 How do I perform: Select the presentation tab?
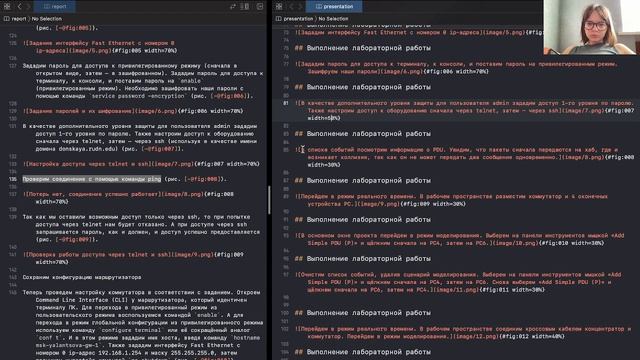point(334,6)
